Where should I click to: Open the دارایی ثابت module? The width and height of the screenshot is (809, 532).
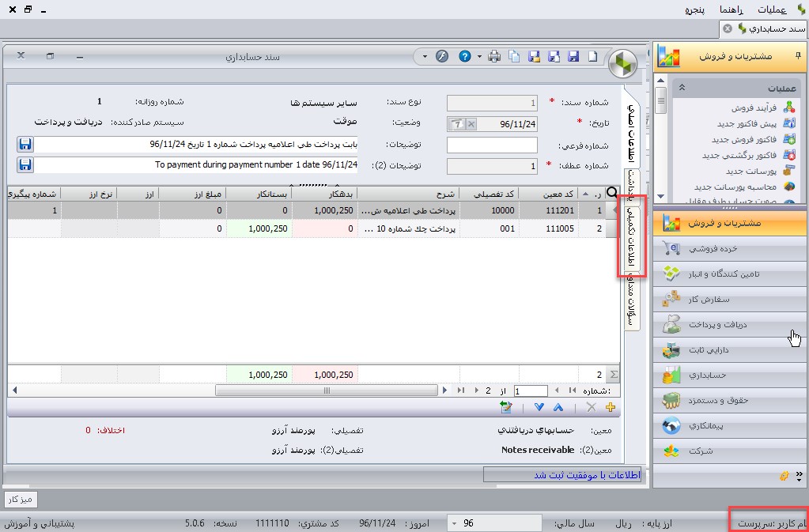(x=730, y=350)
